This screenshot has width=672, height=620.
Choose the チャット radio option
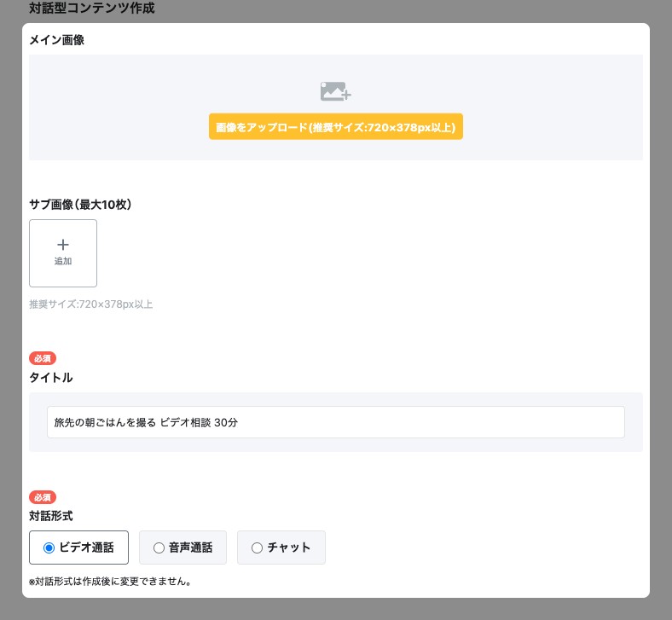point(281,548)
